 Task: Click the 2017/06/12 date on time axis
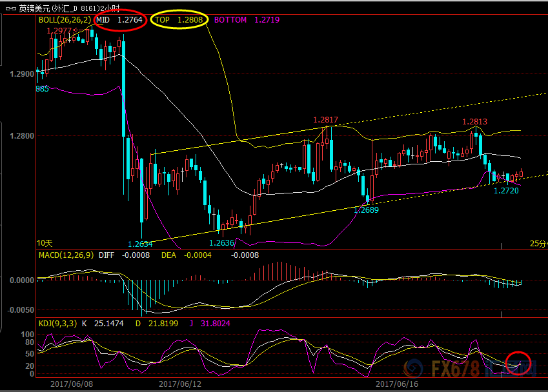(x=180, y=383)
